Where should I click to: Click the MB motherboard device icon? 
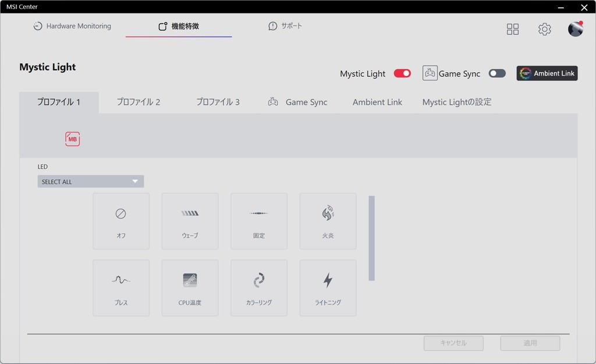(x=73, y=139)
